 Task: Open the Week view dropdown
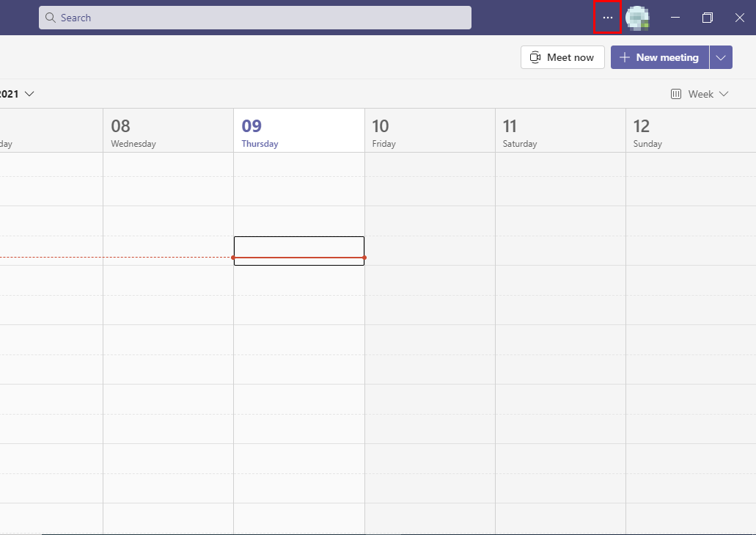(699, 94)
